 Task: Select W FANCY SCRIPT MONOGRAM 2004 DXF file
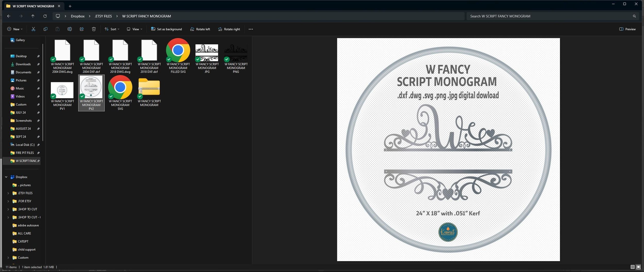click(91, 56)
